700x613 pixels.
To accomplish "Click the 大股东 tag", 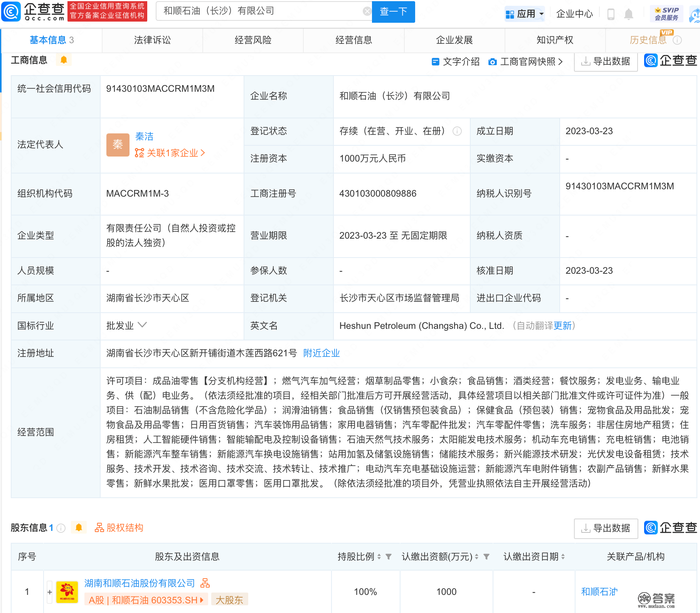I will tap(229, 600).
